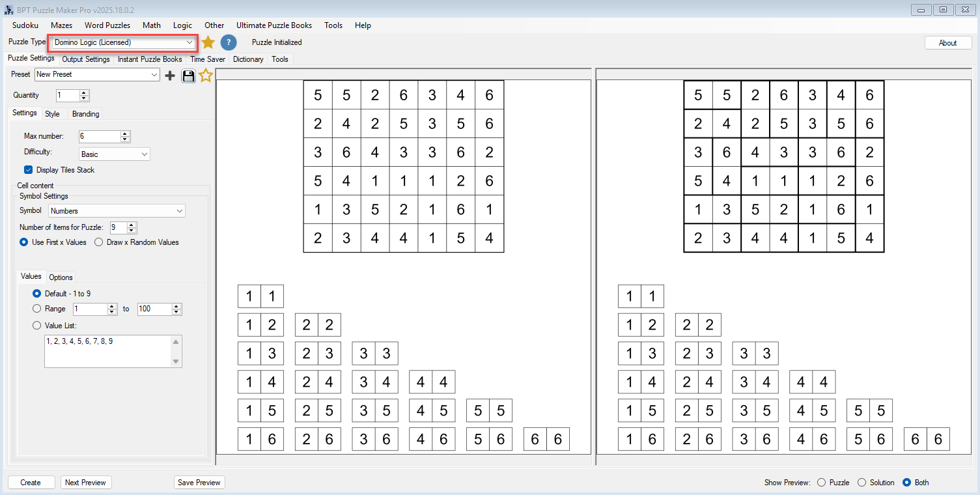The width and height of the screenshot is (980, 495).
Task: Select Draw x Random Values
Action: pos(98,242)
